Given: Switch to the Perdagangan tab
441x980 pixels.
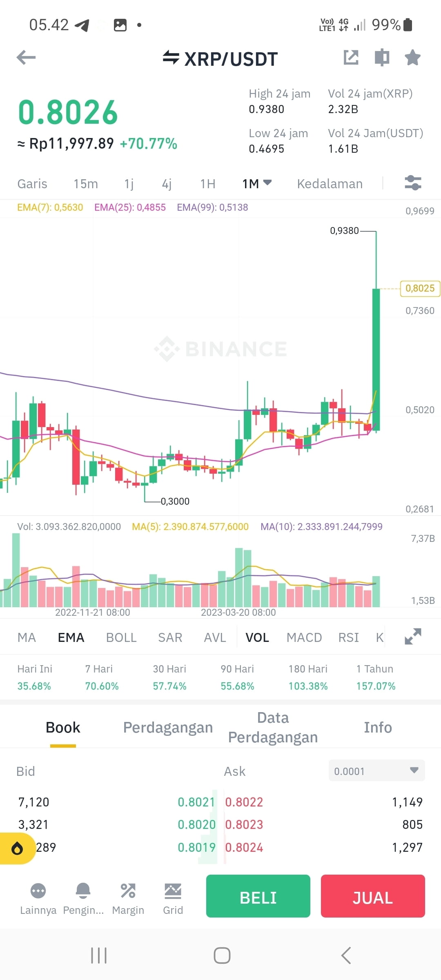Looking at the screenshot, I should (167, 727).
